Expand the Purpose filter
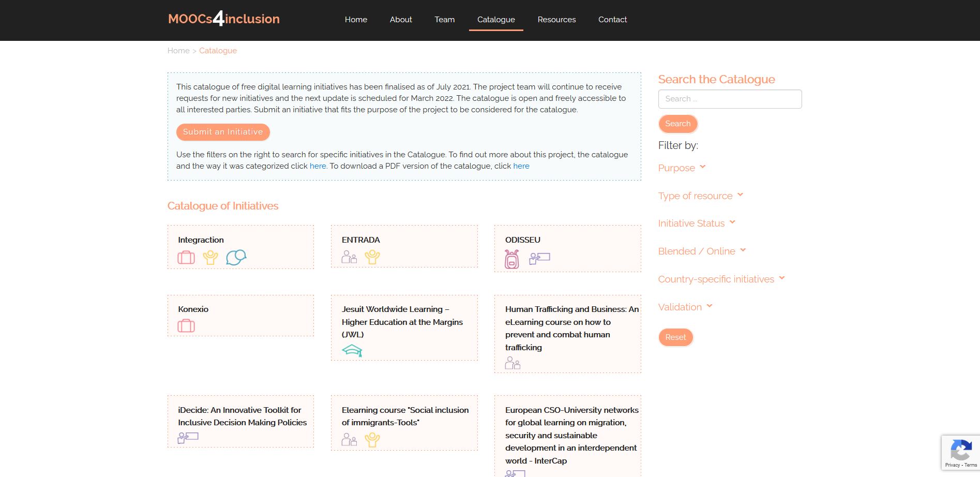The width and height of the screenshot is (980, 477). 682,168
